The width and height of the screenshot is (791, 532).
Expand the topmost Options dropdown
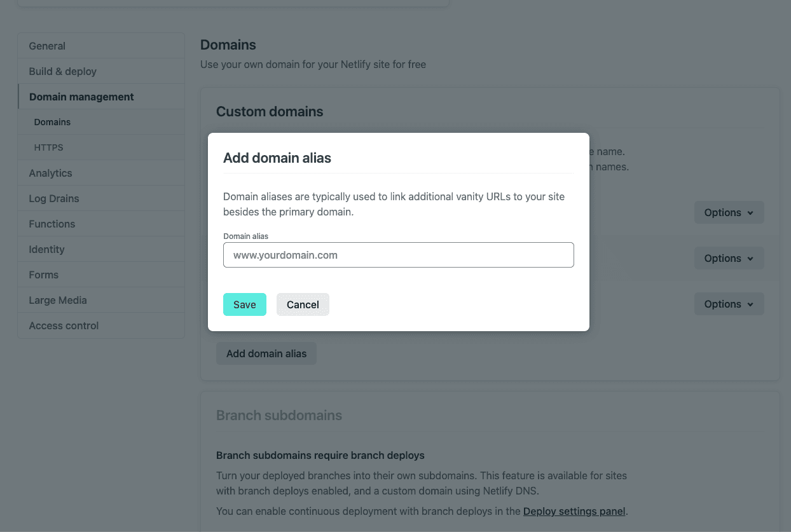729,212
